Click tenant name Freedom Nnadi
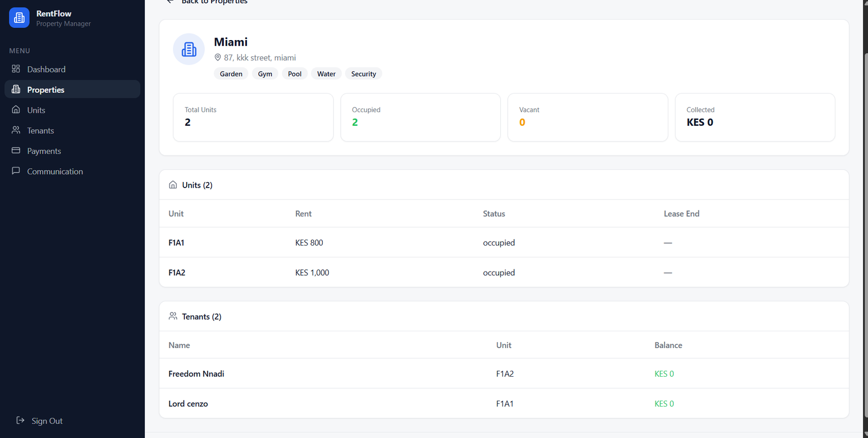This screenshot has height=438, width=868. tap(196, 373)
